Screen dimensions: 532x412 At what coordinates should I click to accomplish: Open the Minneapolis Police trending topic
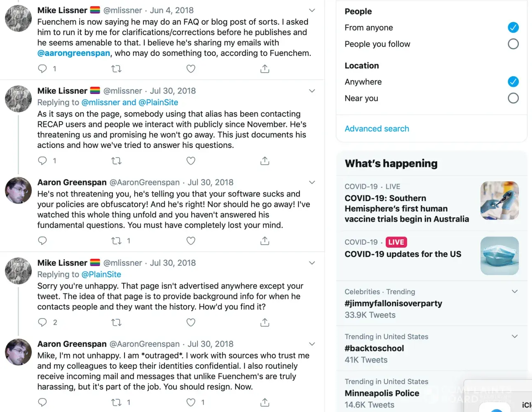382,393
